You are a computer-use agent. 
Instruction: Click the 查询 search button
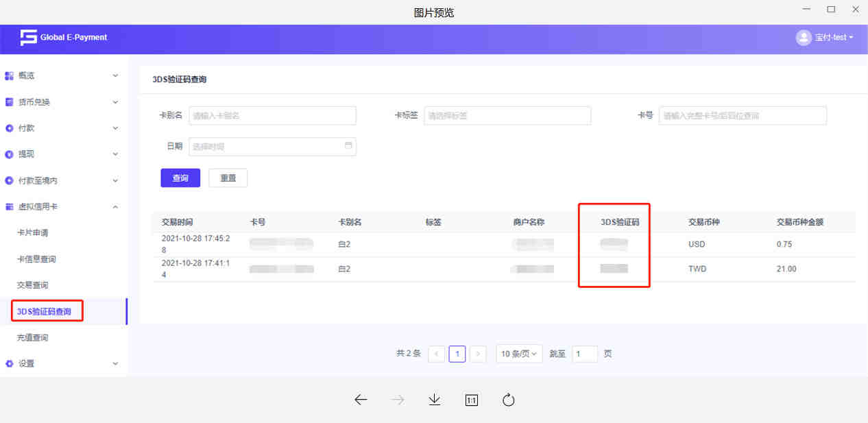click(180, 178)
